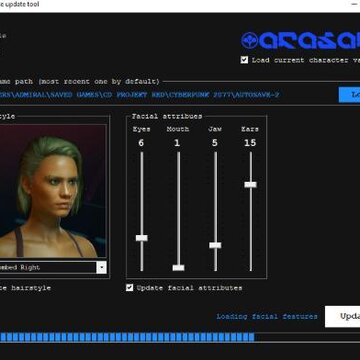360x360 pixels.
Task: Click the Update button
Action: coord(343,316)
